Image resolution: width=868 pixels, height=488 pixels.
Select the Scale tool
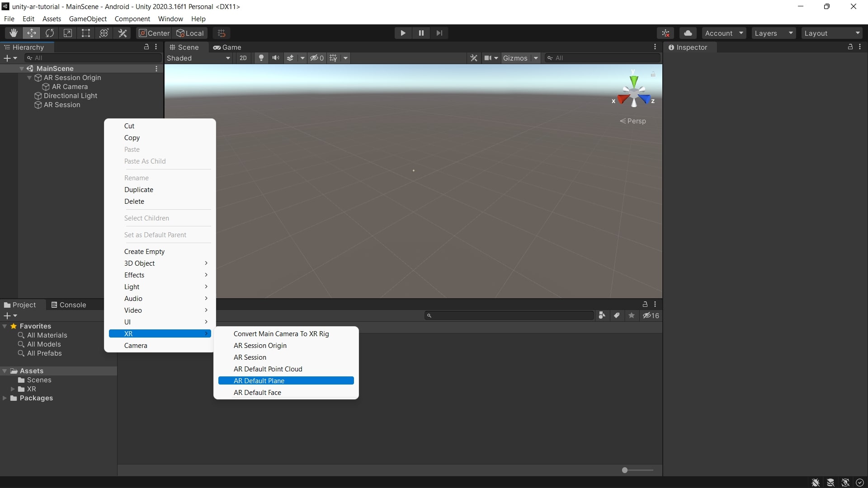pos(68,33)
